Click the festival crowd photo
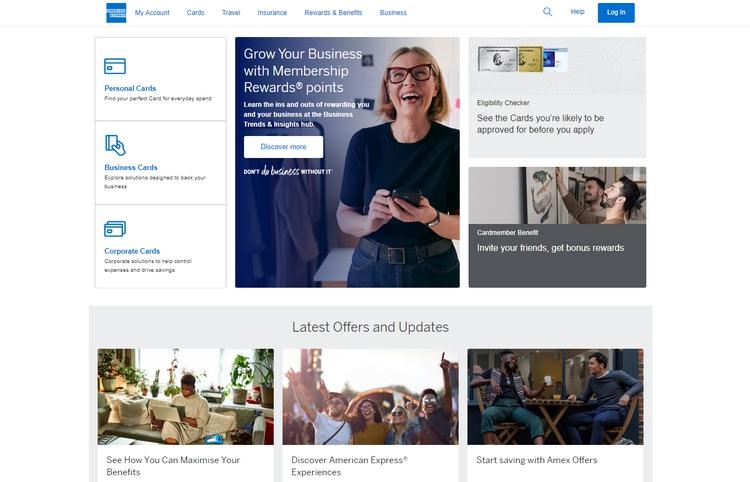Screen dimensions: 750x482 coord(370,396)
